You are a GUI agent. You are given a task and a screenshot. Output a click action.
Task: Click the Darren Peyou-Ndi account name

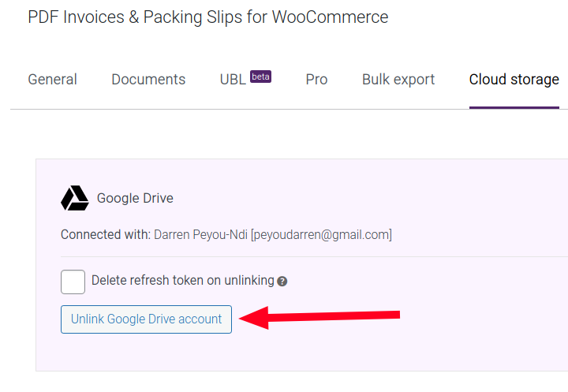point(200,235)
